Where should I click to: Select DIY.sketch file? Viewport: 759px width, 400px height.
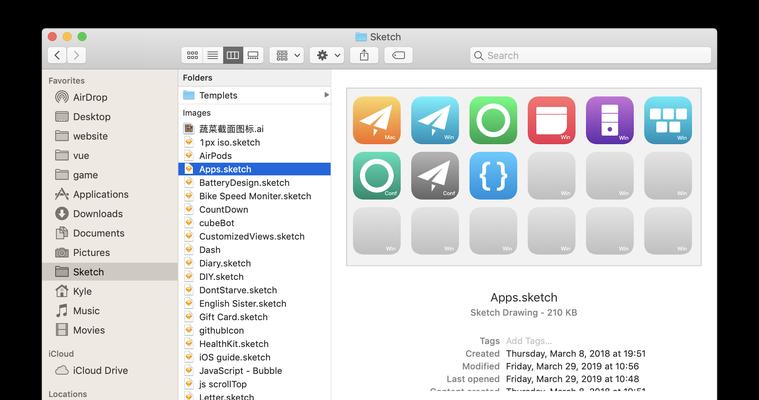point(255,277)
